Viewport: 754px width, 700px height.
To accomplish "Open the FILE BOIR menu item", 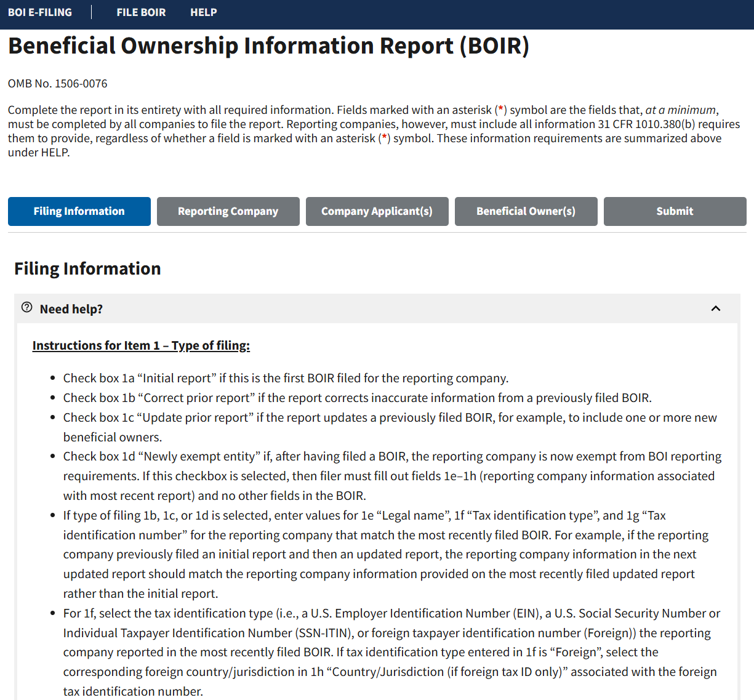I will (x=141, y=12).
